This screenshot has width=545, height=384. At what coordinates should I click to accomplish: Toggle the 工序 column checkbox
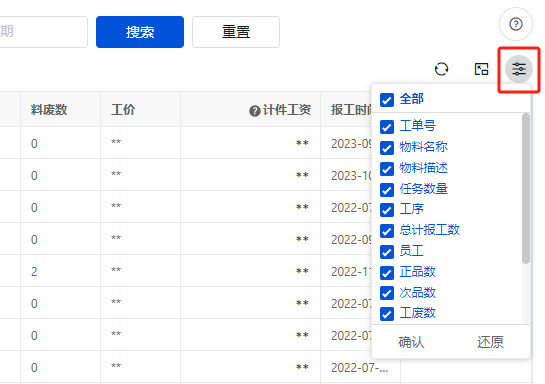(x=387, y=210)
